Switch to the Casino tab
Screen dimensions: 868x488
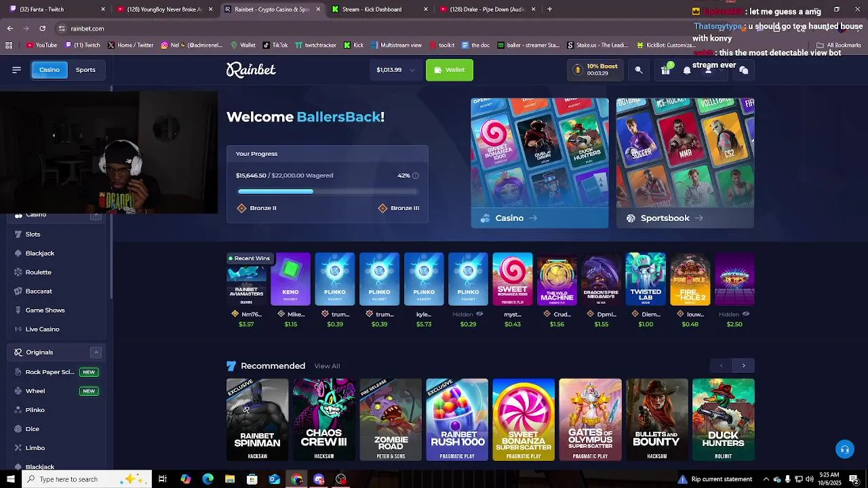(50, 70)
